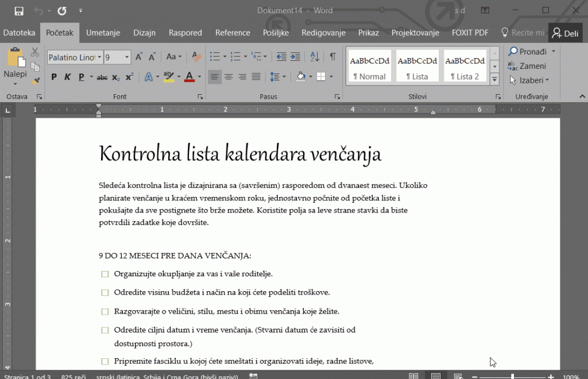Cut selection with the scissors icon
This screenshot has height=379, width=588.
[x=35, y=52]
